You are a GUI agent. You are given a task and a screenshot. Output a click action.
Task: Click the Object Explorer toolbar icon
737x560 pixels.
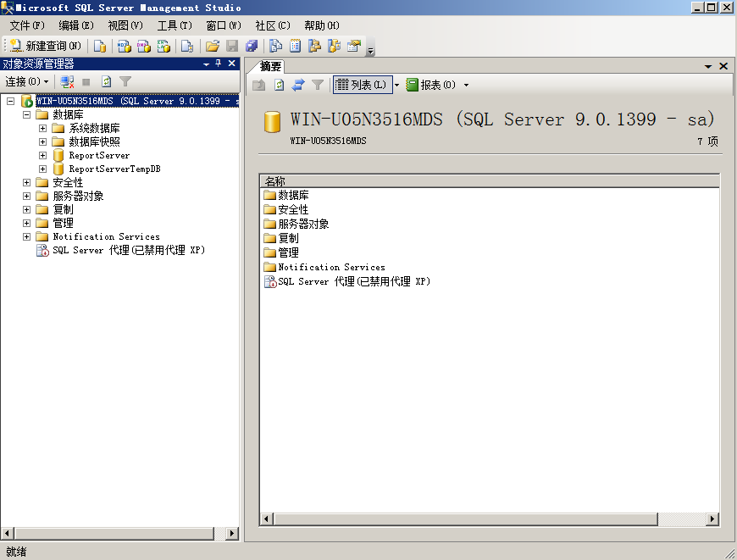(314, 46)
